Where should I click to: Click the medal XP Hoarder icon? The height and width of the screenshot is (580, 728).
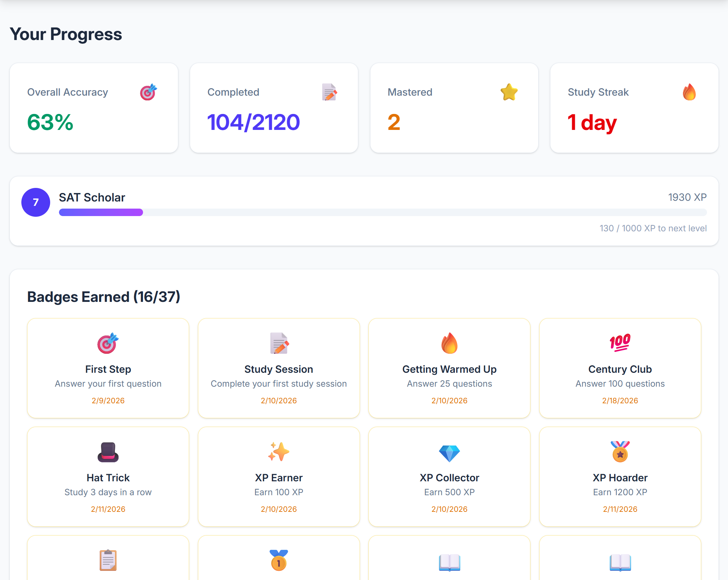tap(620, 452)
